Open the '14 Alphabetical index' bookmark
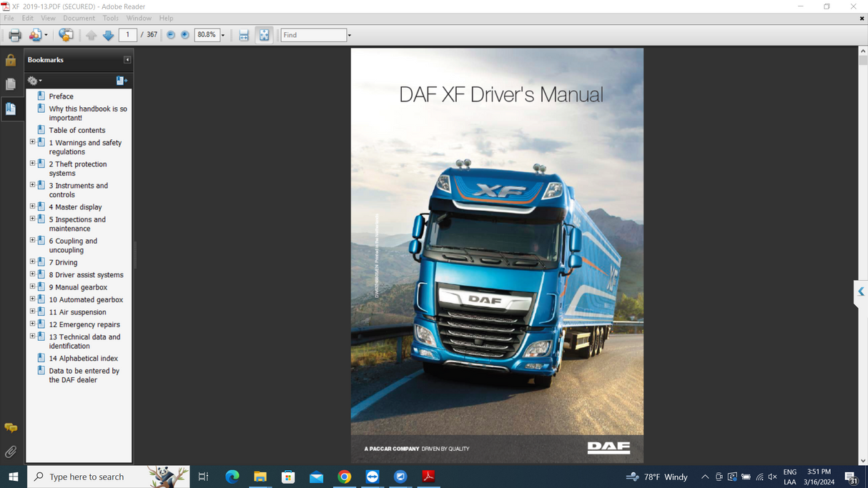The image size is (868, 488). [84, 358]
